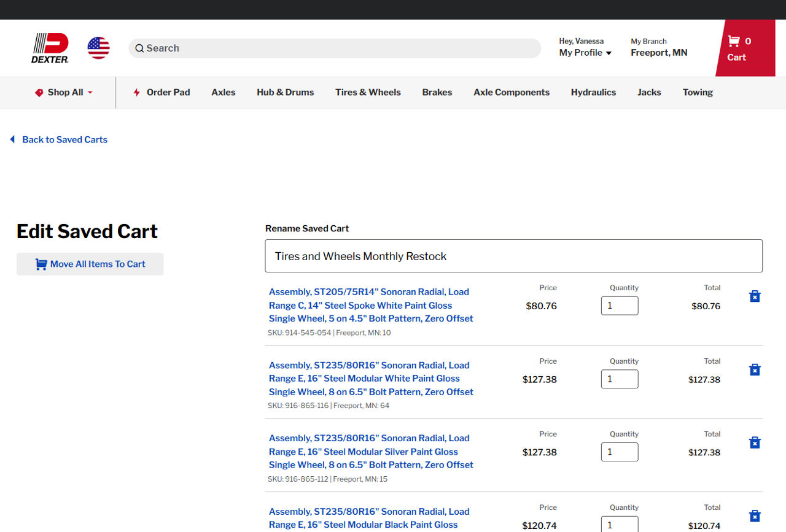Open the Tires & Wheels menu
This screenshot has height=532, width=786.
click(x=368, y=92)
